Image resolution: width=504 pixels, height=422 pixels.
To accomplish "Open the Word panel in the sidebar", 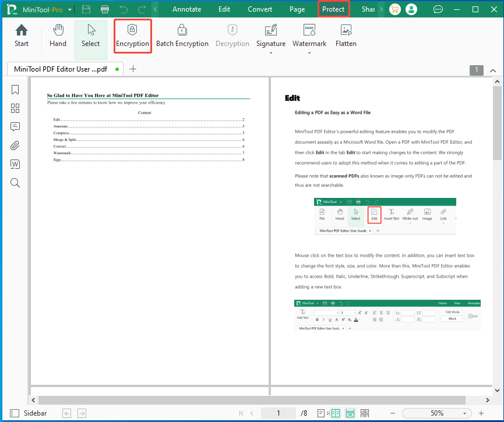I will tap(15, 164).
